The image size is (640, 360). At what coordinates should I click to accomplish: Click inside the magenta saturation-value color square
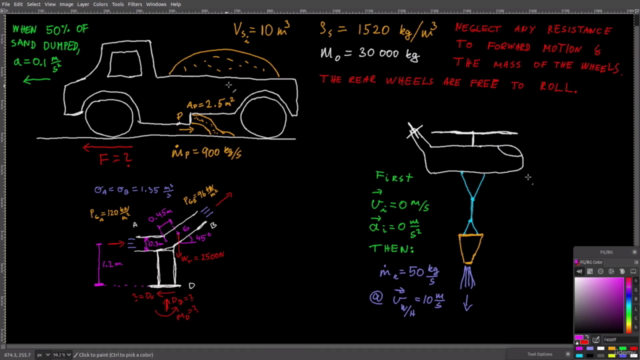pos(599,305)
